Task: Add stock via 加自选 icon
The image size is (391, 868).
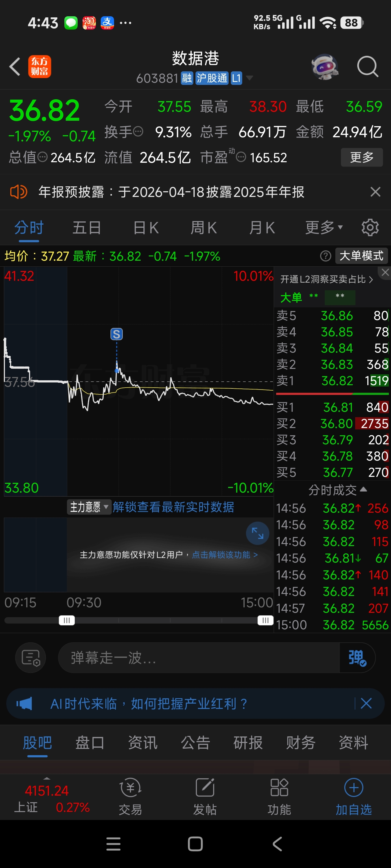Action: coord(354,797)
